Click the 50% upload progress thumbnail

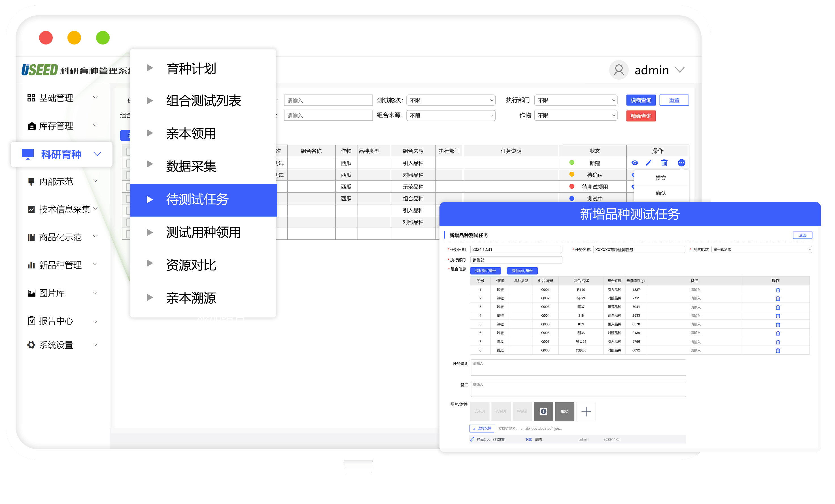point(565,412)
